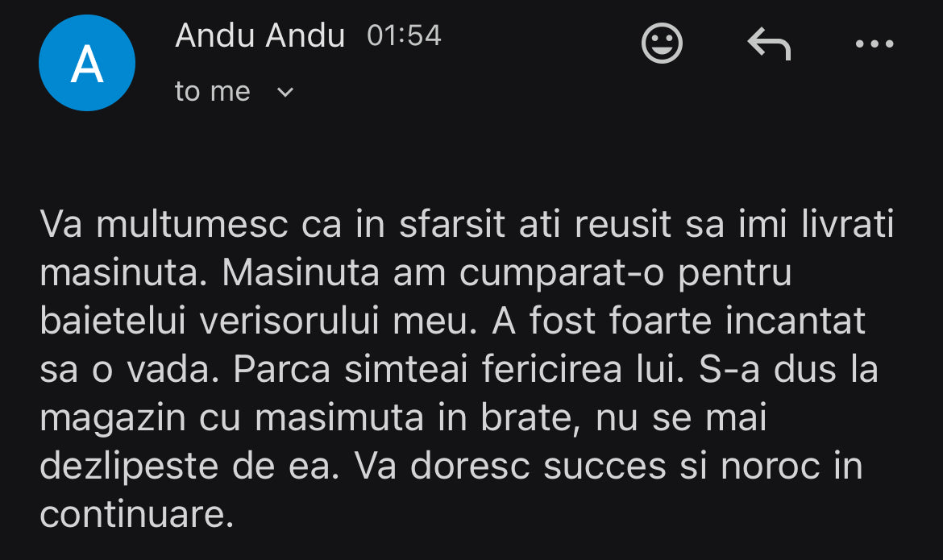Click the 01:54 timestamp
Image resolution: width=943 pixels, height=560 pixels.
click(x=404, y=35)
